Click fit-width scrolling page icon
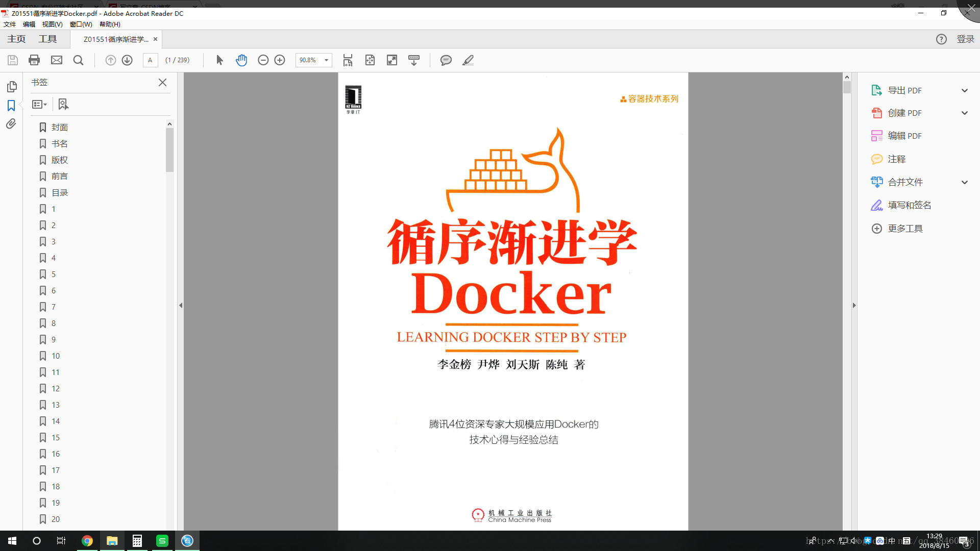 pyautogui.click(x=348, y=60)
